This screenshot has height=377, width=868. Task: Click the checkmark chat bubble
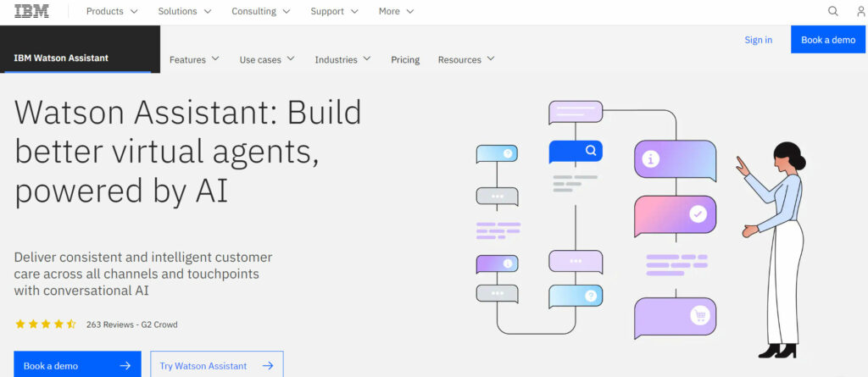[x=675, y=215]
